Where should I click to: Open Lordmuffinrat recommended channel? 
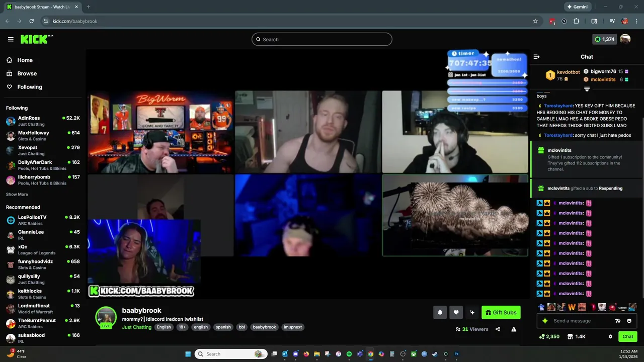(x=43, y=309)
